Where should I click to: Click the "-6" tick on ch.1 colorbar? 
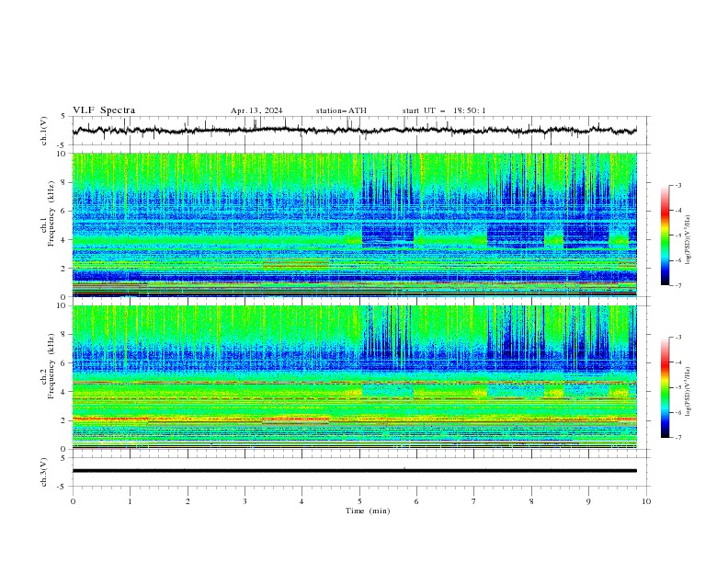(x=678, y=260)
